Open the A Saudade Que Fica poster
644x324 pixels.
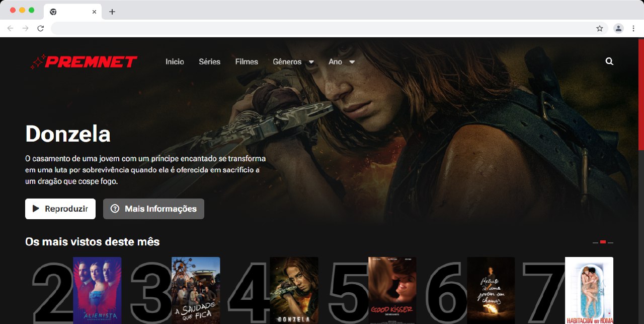(x=196, y=290)
